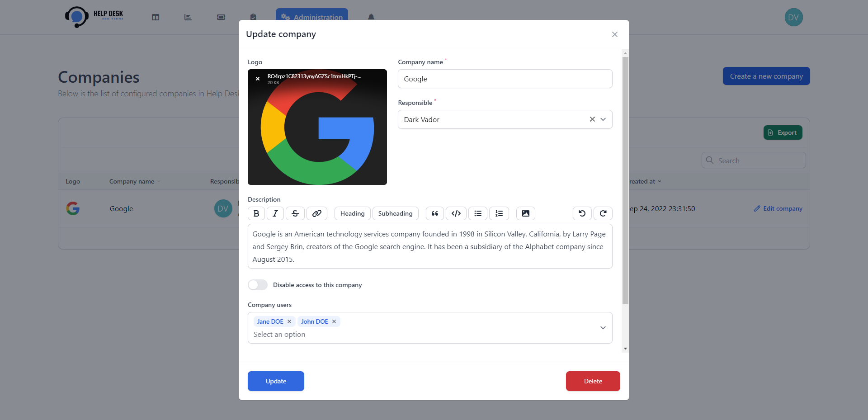Attach an image to description
This screenshot has height=420, width=868.
pos(526,213)
